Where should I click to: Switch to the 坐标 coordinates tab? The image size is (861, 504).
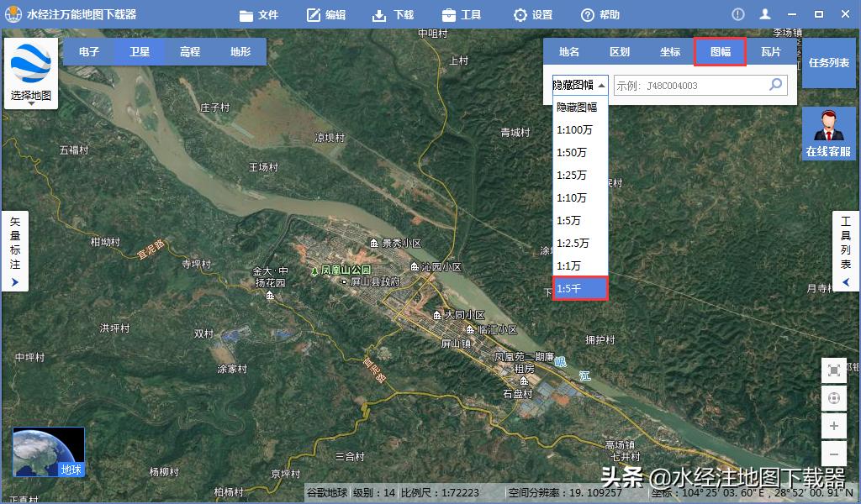670,51
